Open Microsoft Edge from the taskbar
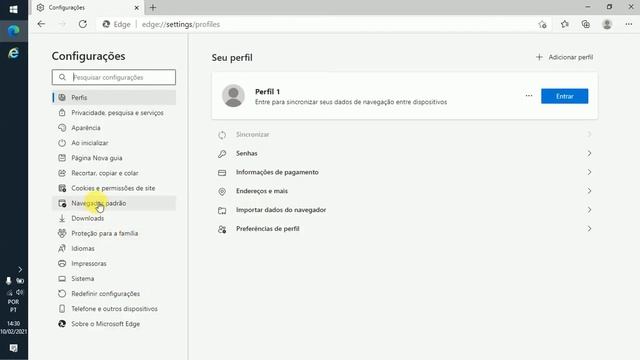The height and width of the screenshot is (360, 640). click(13, 31)
